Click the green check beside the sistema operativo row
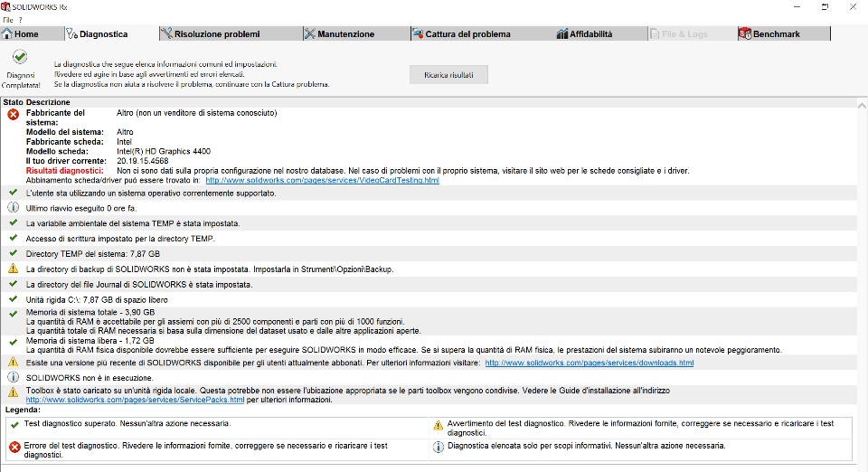This screenshot has height=472, width=868. pos(14,192)
